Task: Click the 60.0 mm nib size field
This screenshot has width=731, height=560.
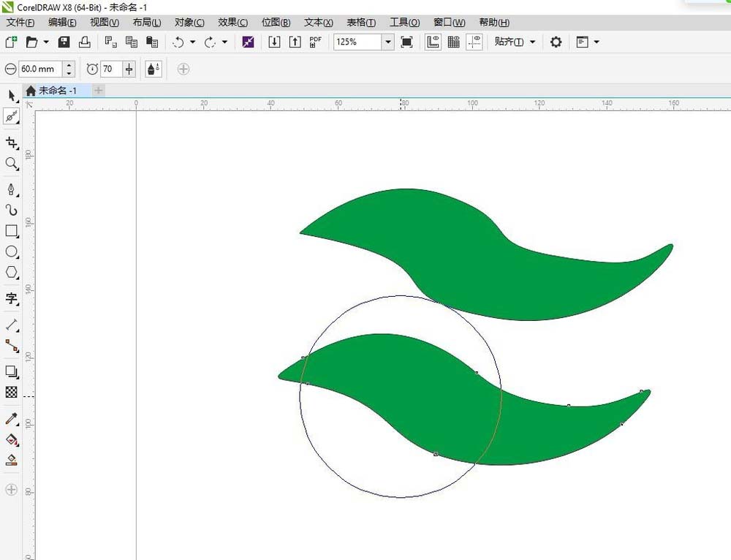Action: pyautogui.click(x=40, y=69)
